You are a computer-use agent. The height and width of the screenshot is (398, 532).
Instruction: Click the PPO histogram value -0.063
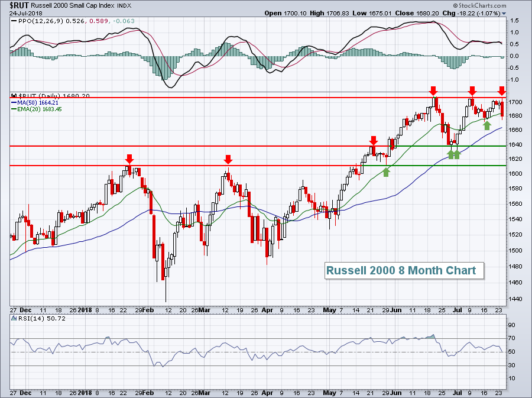[x=124, y=21]
